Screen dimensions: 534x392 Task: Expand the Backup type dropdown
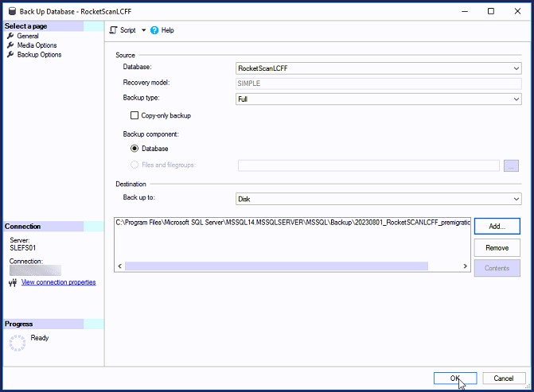tap(516, 99)
